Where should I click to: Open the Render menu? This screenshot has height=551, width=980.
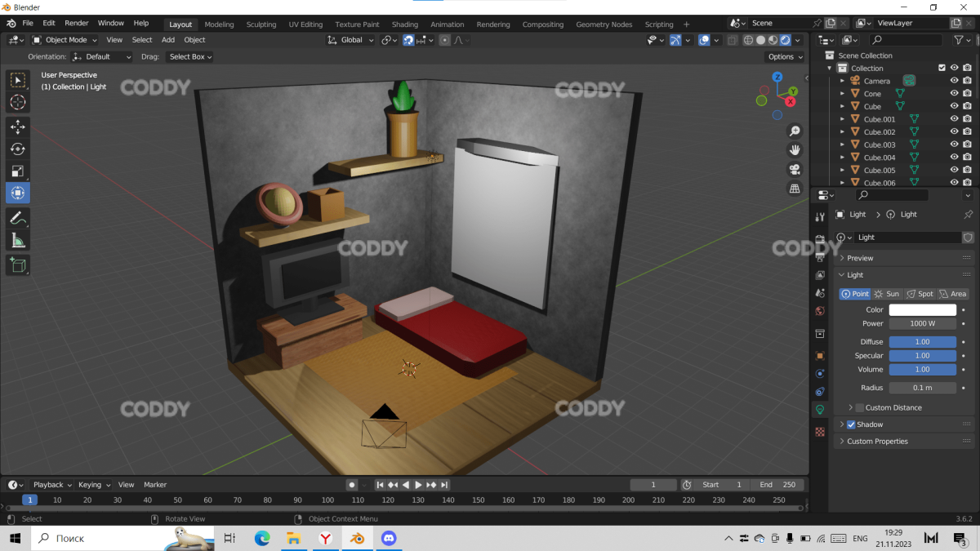76,24
